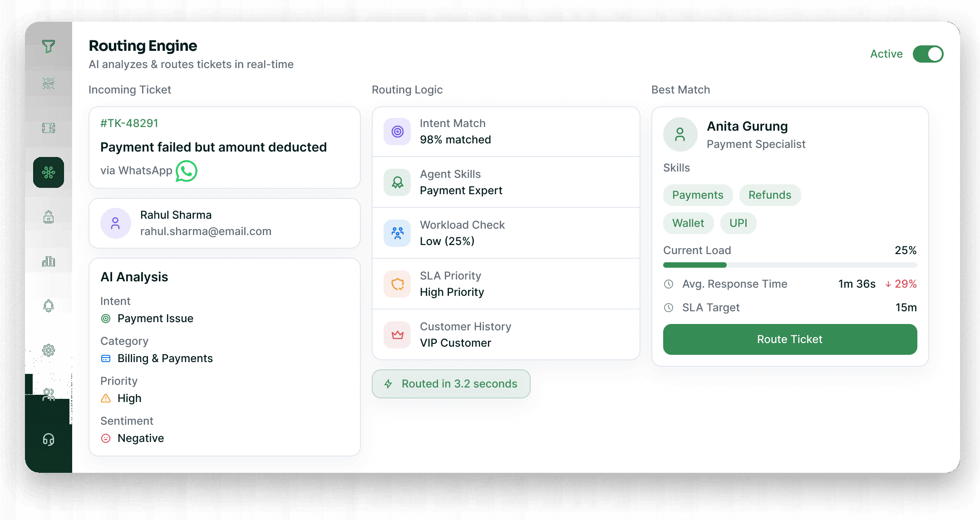Click the 29% decrease indicator
The height and width of the screenshot is (520, 980).
point(901,284)
